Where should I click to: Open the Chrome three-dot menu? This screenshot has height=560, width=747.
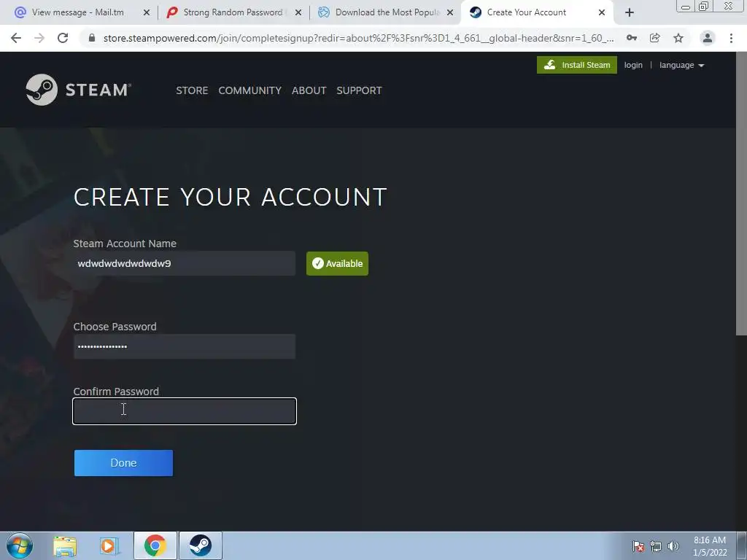731,38
